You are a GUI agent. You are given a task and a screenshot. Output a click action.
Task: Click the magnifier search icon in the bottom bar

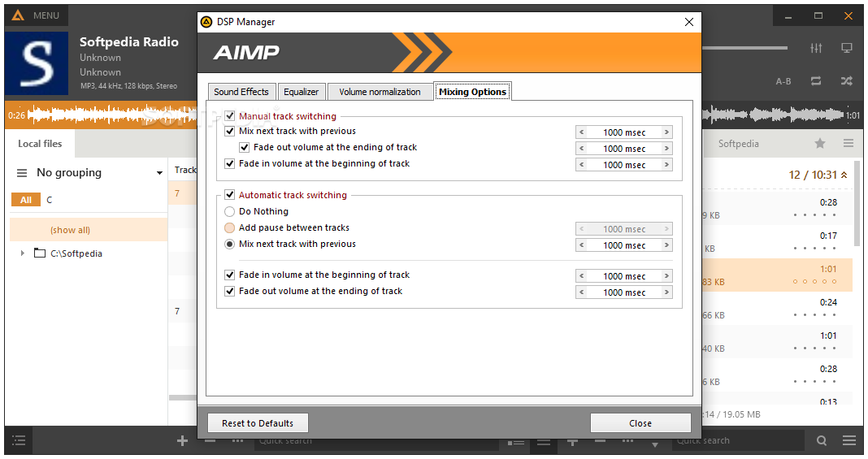pyautogui.click(x=822, y=441)
